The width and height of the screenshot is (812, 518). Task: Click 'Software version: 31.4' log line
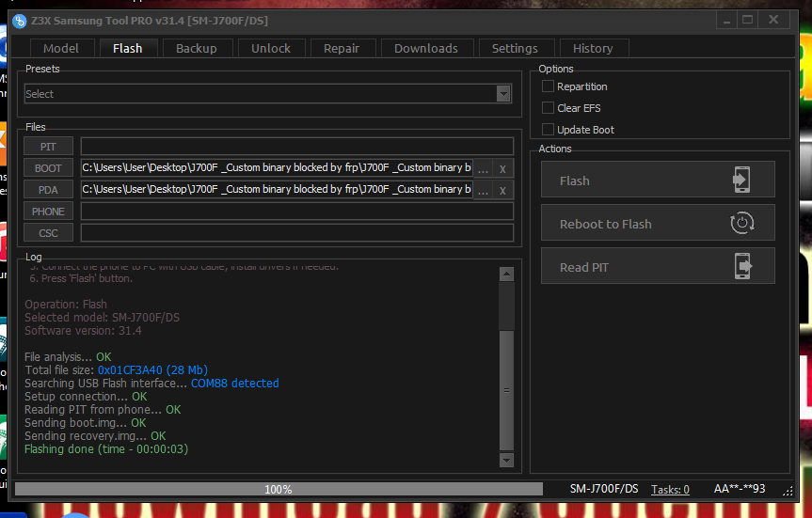click(83, 330)
